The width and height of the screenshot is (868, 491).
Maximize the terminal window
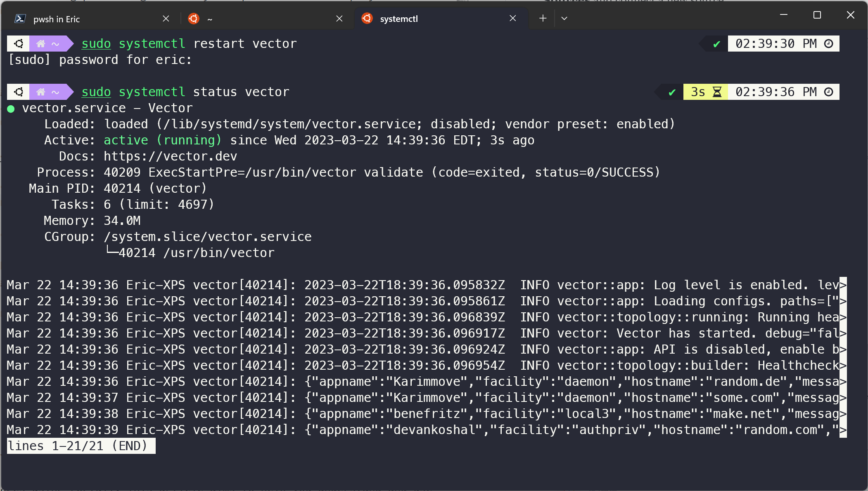(x=817, y=15)
